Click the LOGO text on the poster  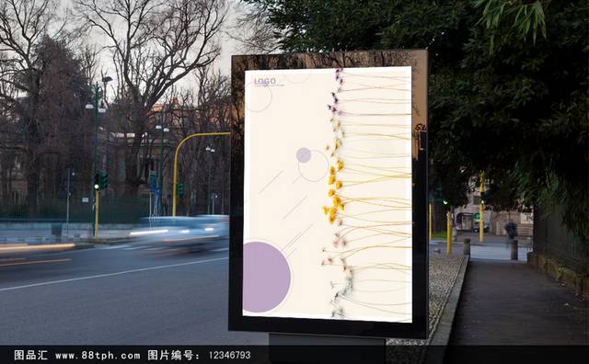265,81
